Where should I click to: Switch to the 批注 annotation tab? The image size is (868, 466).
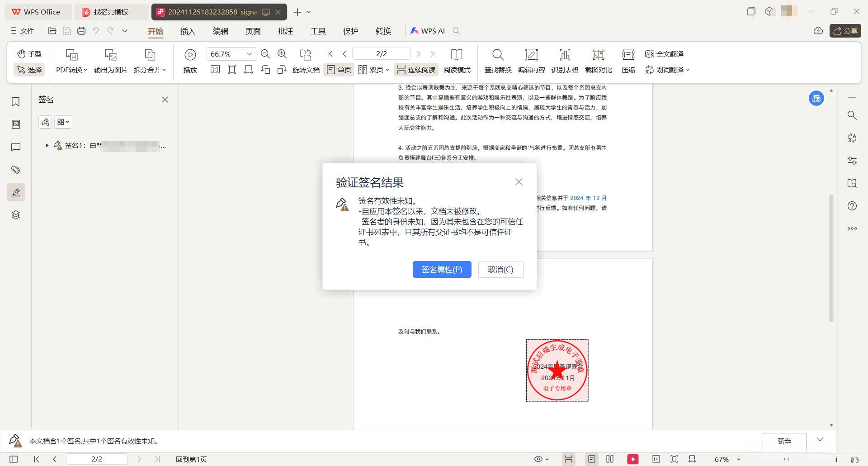coord(285,31)
